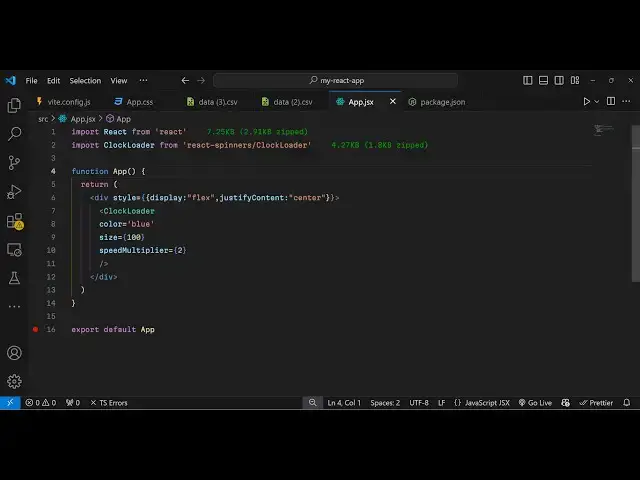Open the Selection menu
640x480 pixels.
pyautogui.click(x=85, y=81)
